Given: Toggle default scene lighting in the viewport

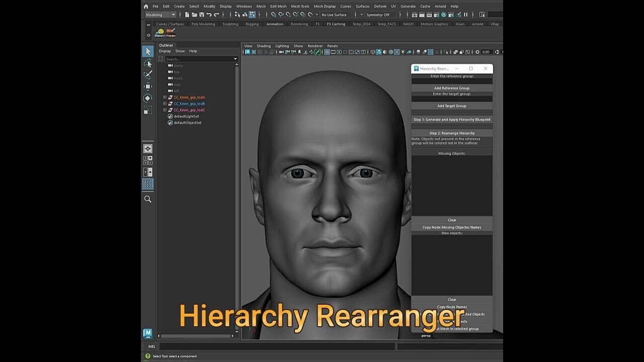Looking at the screenshot, I should [403, 52].
